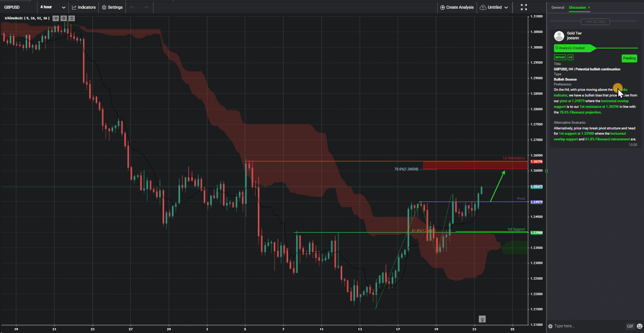Click the Bullish Bounce type text
Screen dimensions: 644x333
click(565, 79)
